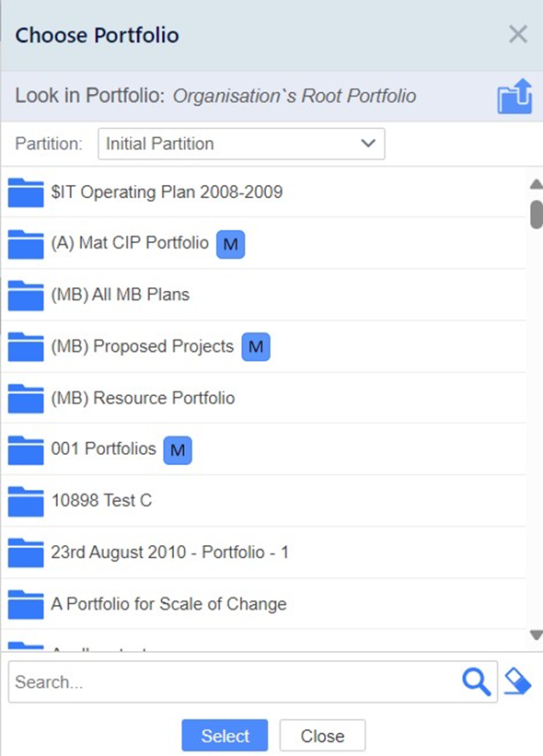Click folder icon for $IT Operating Plan 2008-2009
The width and height of the screenshot is (543, 756).
(x=26, y=192)
